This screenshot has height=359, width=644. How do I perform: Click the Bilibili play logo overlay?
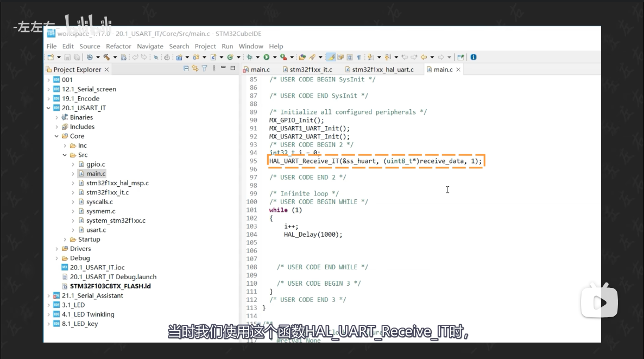pyautogui.click(x=599, y=299)
